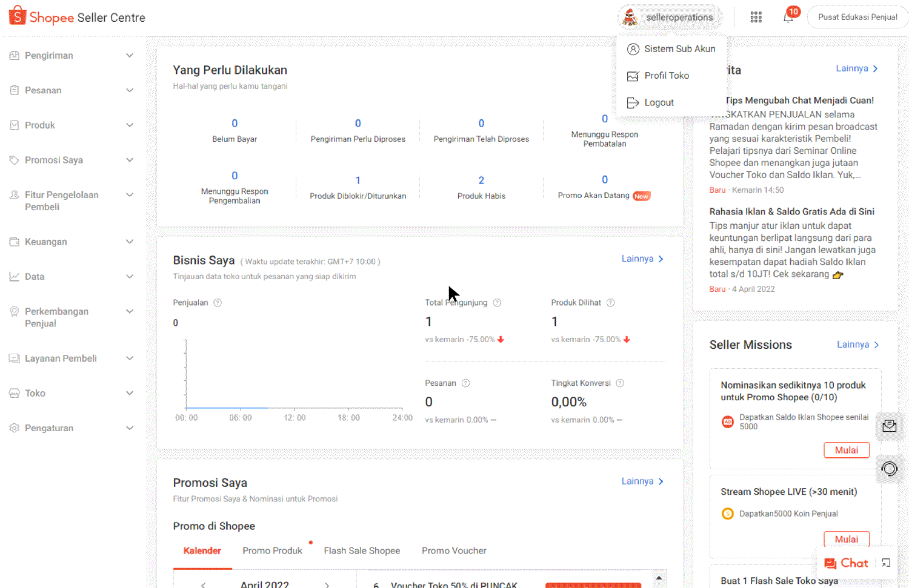Click the Shopee logo icon
This screenshot has width=909, height=588.
point(18,16)
